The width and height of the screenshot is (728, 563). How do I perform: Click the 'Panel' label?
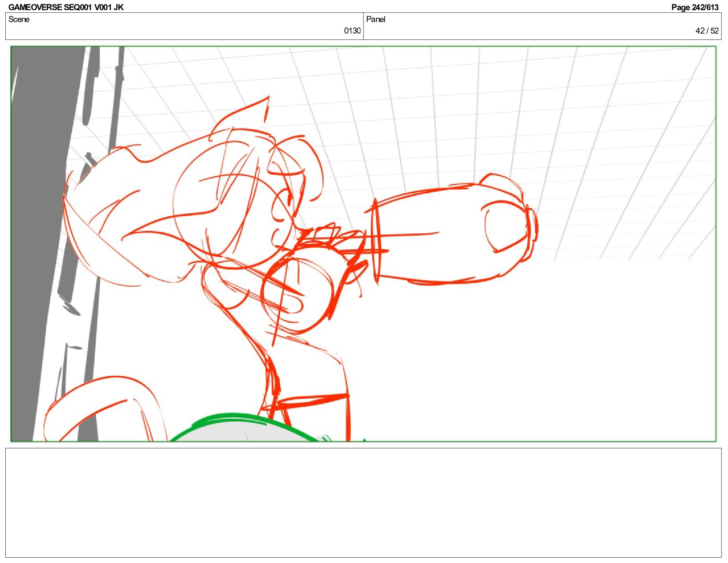[x=375, y=19]
